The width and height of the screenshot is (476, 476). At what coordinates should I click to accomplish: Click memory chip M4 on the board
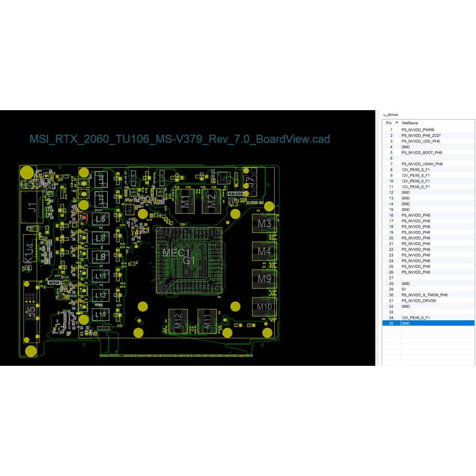pyautogui.click(x=264, y=251)
